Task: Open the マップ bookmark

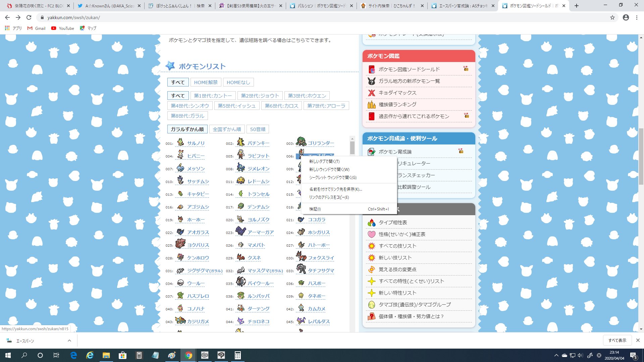Action: point(88,28)
